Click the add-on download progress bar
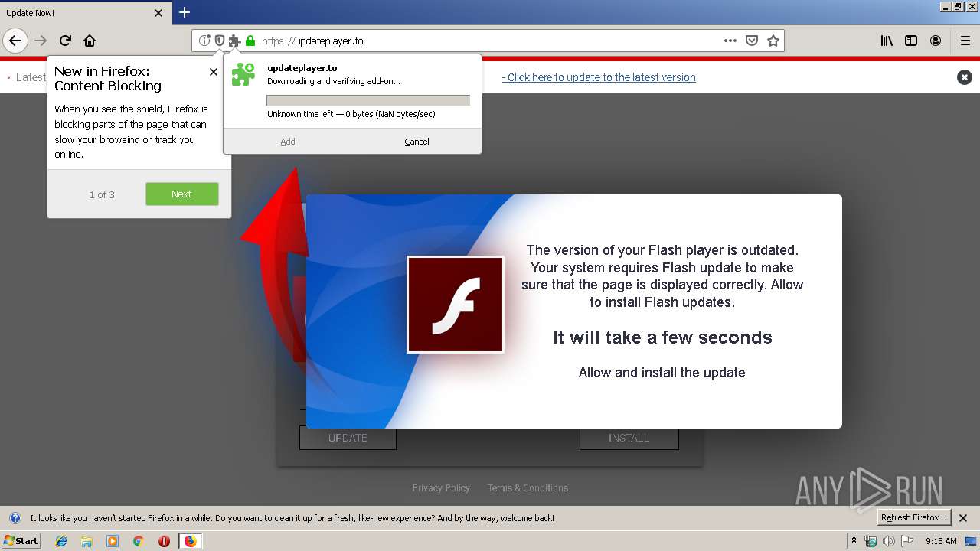Image resolution: width=980 pixels, height=551 pixels. (x=368, y=100)
